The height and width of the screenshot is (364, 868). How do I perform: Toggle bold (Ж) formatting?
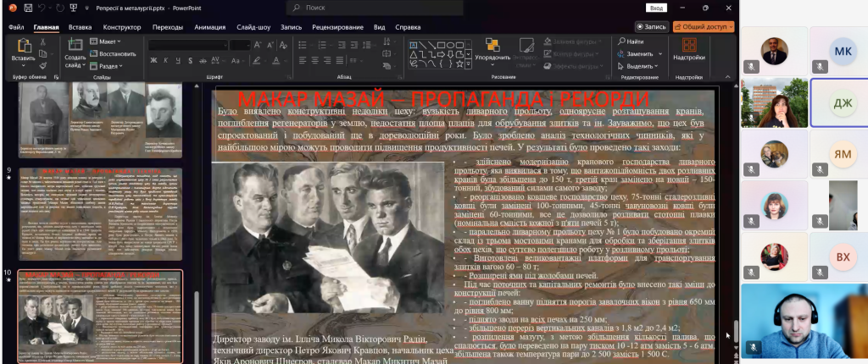pos(154,60)
